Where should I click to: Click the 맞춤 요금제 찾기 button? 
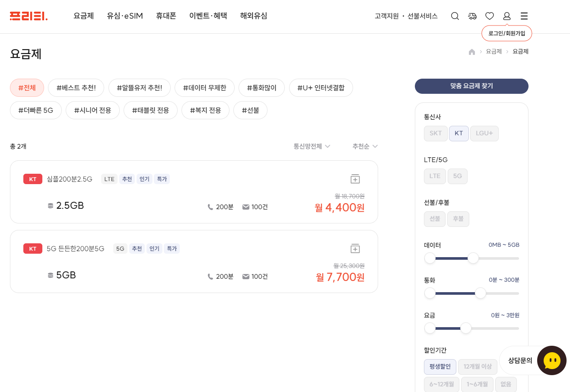471,86
